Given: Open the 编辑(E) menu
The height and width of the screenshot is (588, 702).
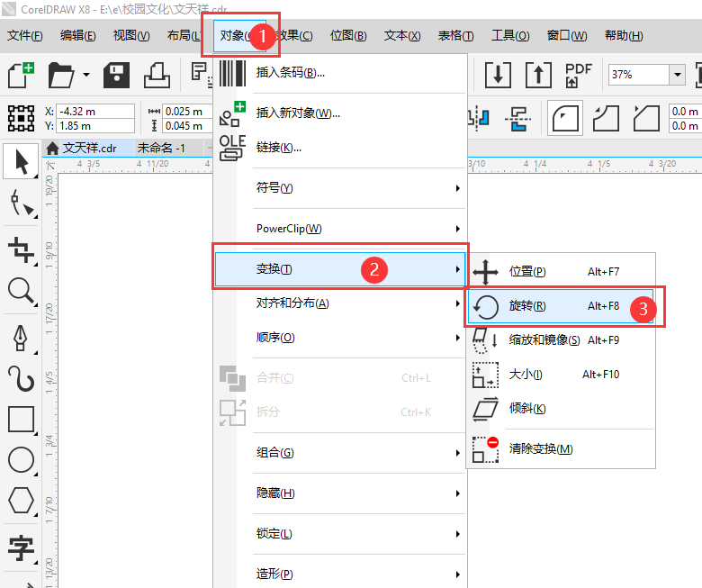Looking at the screenshot, I should pos(78,35).
